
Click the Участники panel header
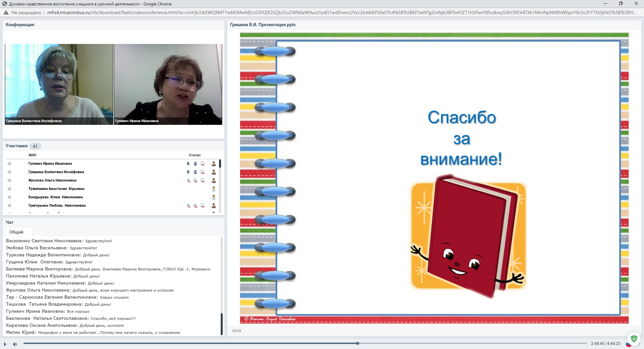click(16, 146)
